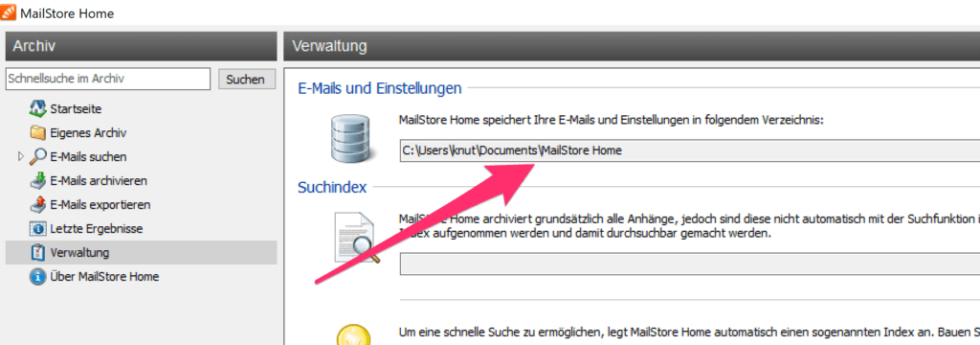The image size is (980, 345).
Task: Open Startseite in the archive tree
Action: click(76, 109)
